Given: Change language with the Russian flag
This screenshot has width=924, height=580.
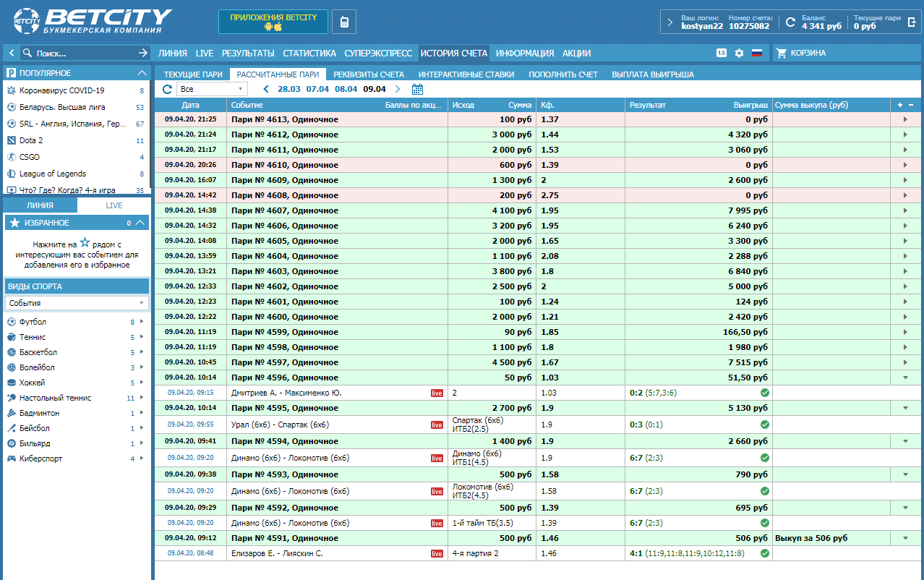Looking at the screenshot, I should pyautogui.click(x=757, y=53).
